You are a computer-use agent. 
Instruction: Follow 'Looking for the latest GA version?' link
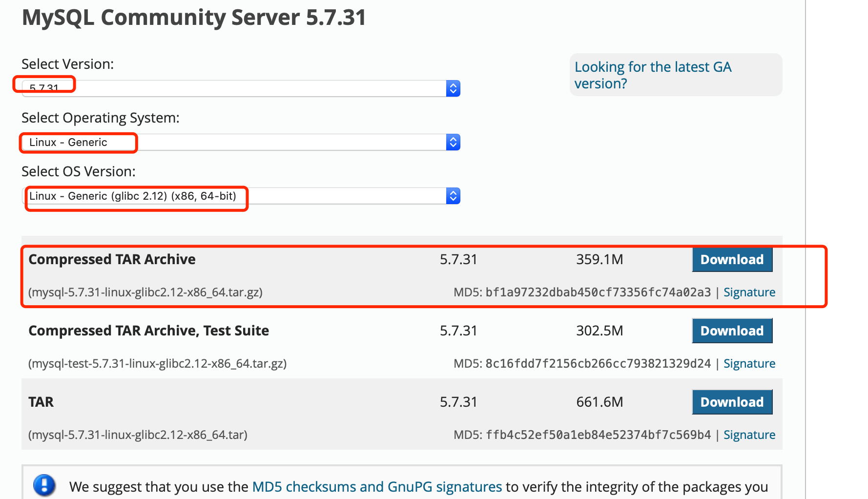[x=653, y=75]
